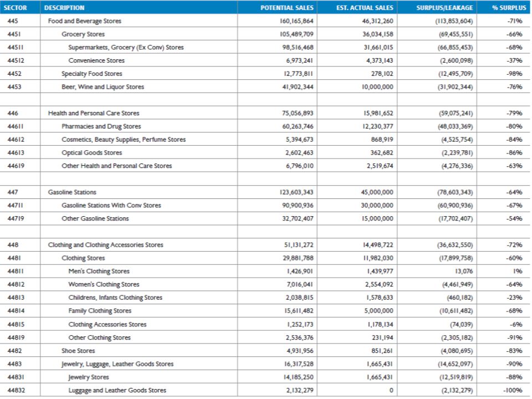Viewport: 532px width, 399px height.
Task: Select sector code 44831
Action: pos(16,377)
